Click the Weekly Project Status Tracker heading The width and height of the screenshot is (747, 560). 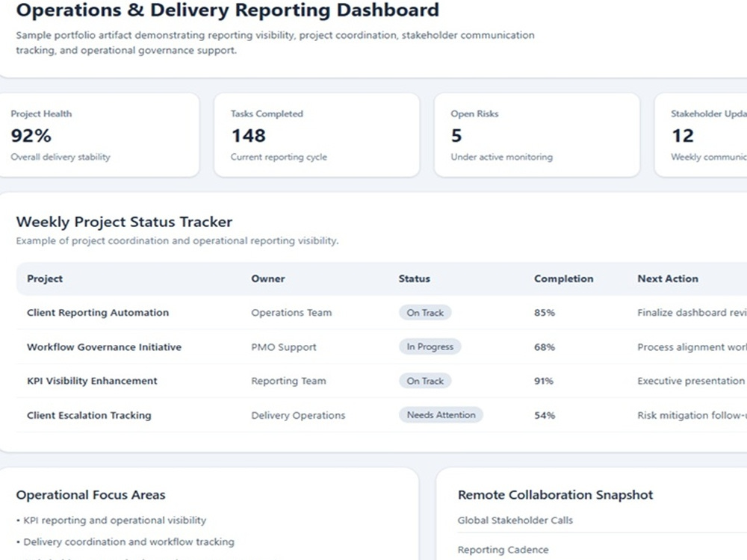pyautogui.click(x=124, y=222)
